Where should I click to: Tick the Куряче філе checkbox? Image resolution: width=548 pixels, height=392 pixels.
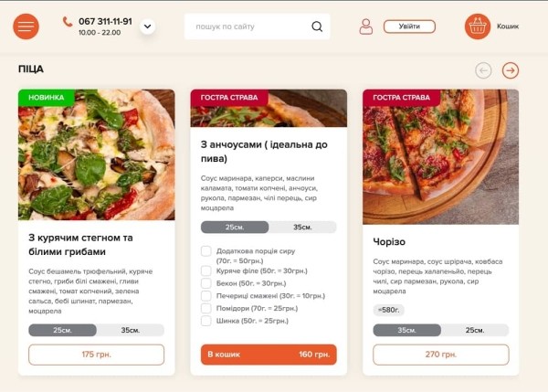pos(206,270)
